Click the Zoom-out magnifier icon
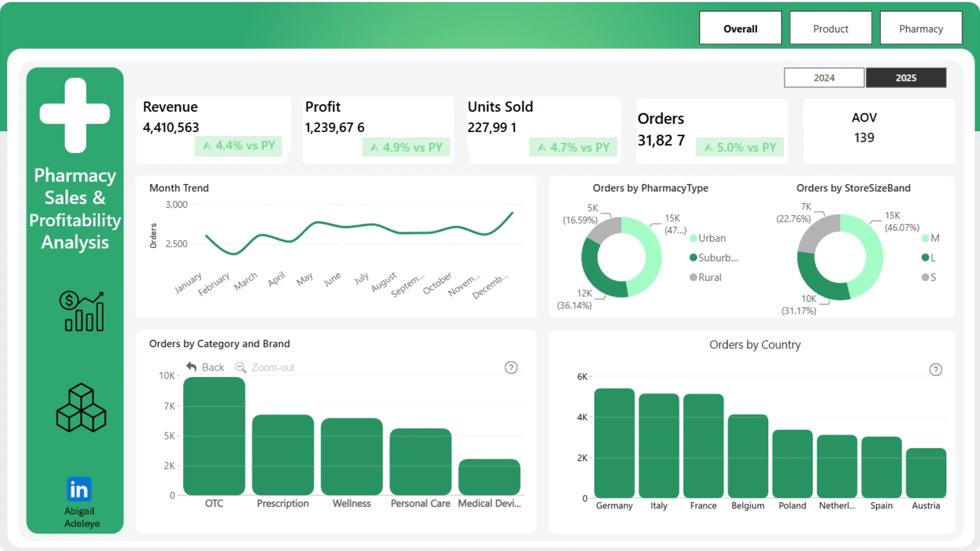 coord(240,367)
